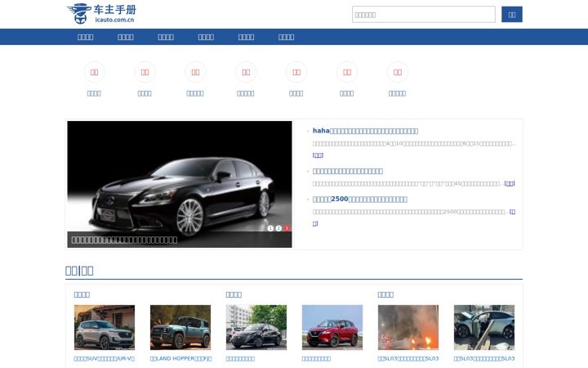Click the caption containing "SUV" and "UR-V"
Viewport: 588px width, 368px height.
105,359
